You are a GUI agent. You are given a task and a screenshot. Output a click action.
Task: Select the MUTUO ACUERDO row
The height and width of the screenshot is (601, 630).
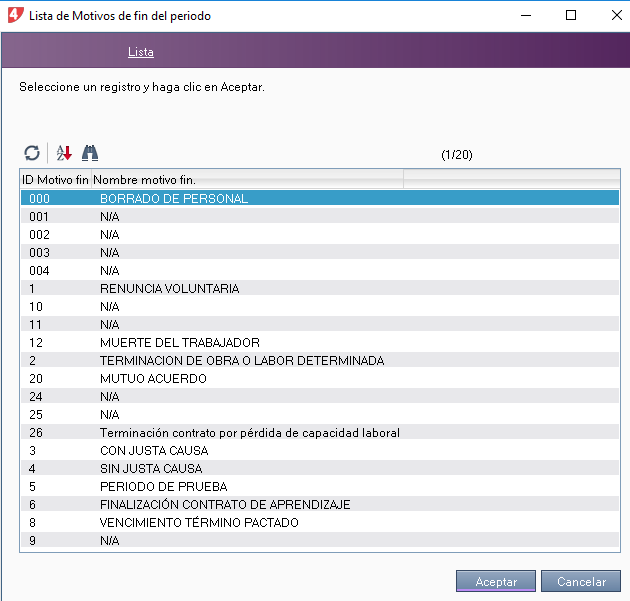[x=153, y=379]
